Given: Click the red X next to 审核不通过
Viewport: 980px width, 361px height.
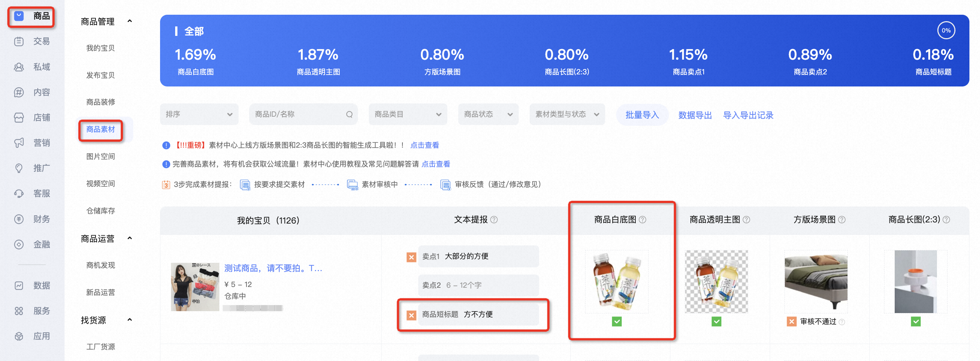Looking at the screenshot, I should point(792,322).
